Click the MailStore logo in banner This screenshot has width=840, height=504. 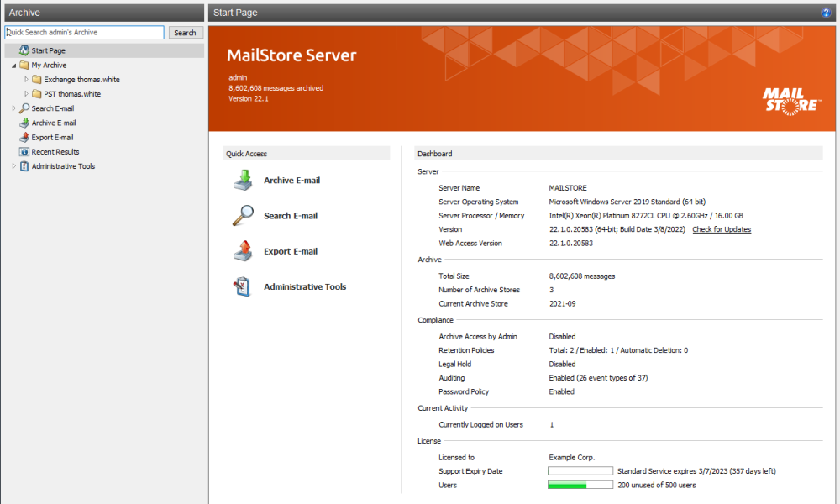pos(791,100)
